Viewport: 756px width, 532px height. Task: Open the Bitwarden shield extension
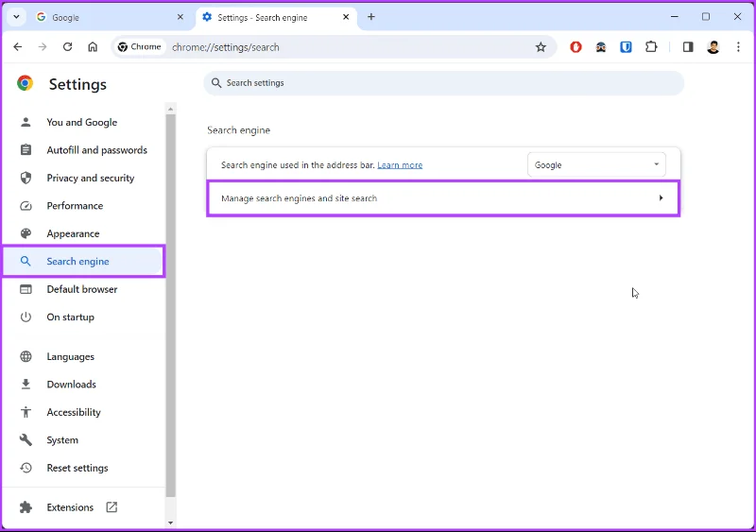(626, 47)
